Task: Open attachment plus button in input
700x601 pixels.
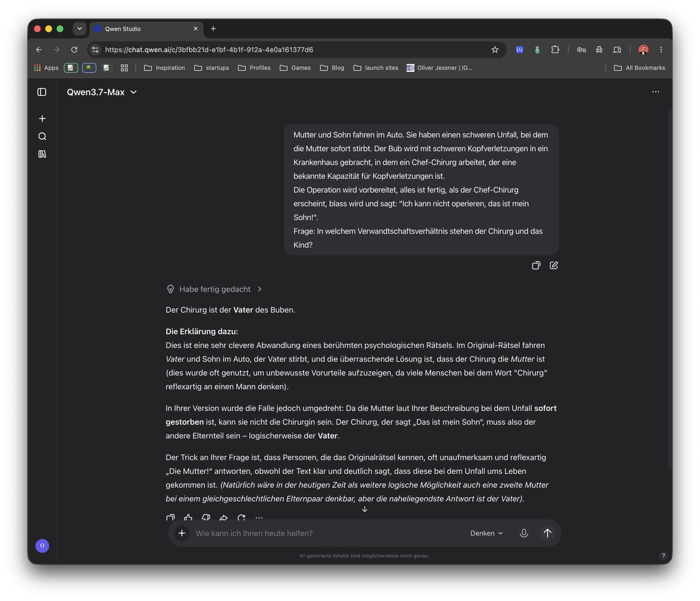Action: point(182,533)
